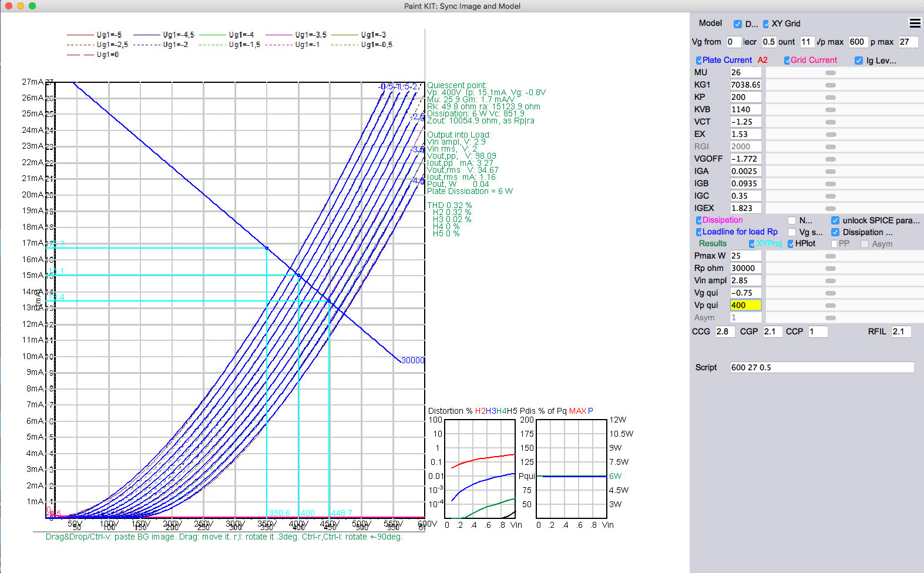The width and height of the screenshot is (924, 573).
Task: Click the KP value field 200
Action: click(x=745, y=97)
